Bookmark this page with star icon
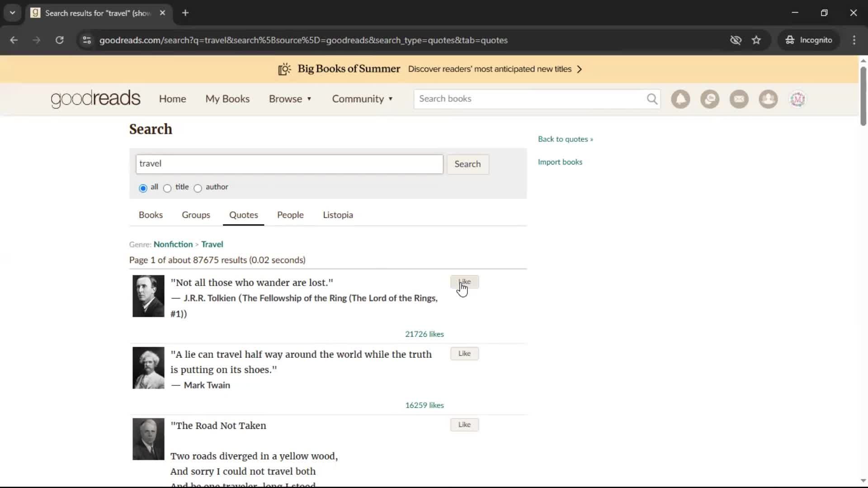Viewport: 868px width, 488px height. [756, 40]
